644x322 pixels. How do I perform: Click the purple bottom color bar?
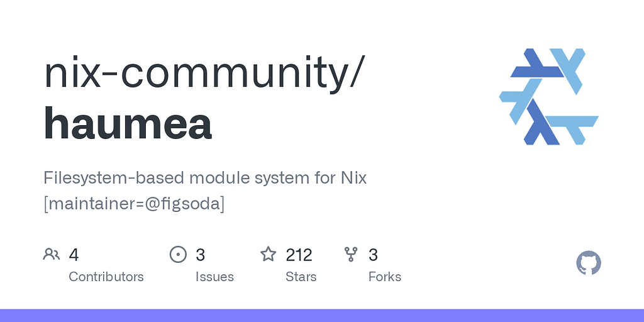[x=322, y=316]
